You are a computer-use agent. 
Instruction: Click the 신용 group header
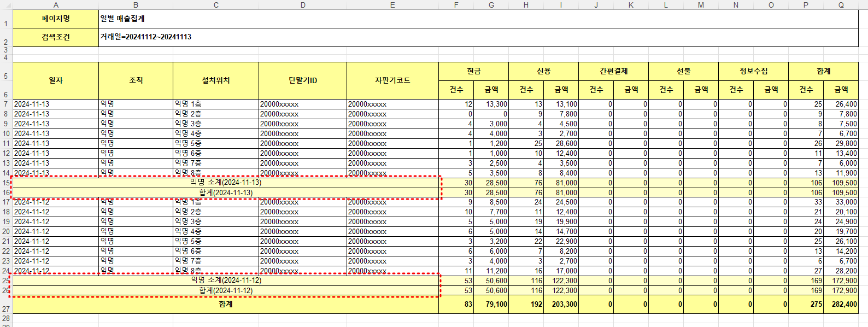pos(544,71)
